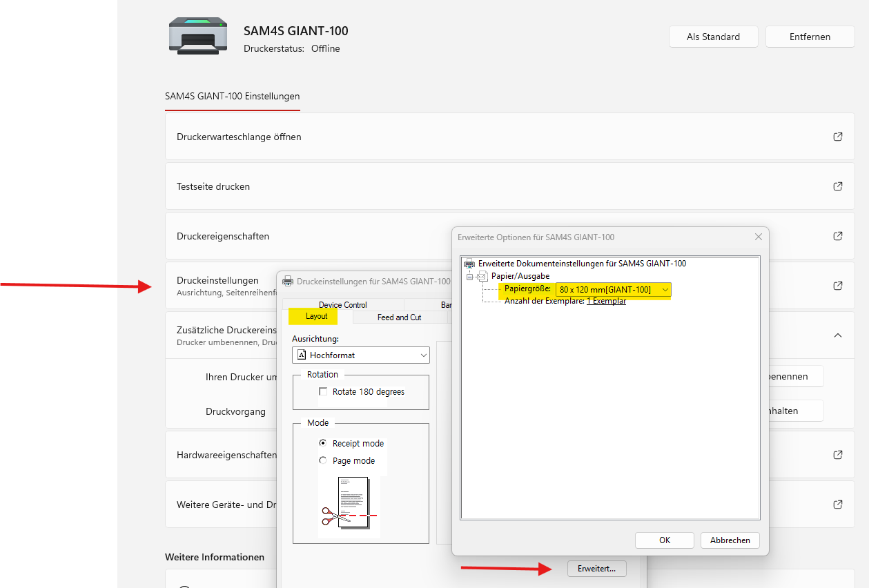Click the external-link icon on Weitere Geräte row
Viewport: 869px width, 588px height.
[x=838, y=504]
